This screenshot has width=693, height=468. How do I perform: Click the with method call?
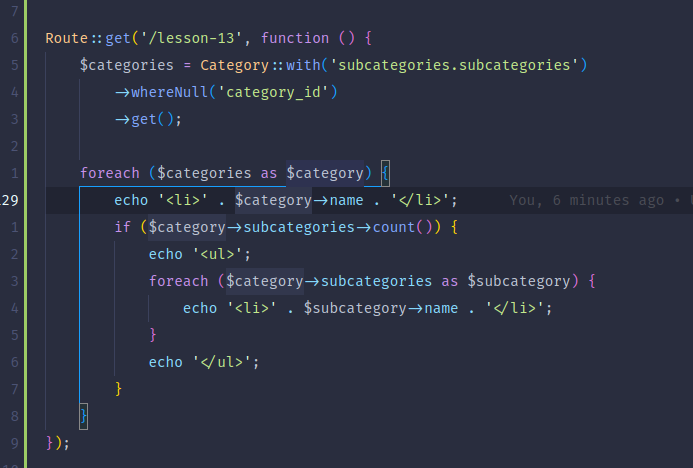(x=303, y=65)
